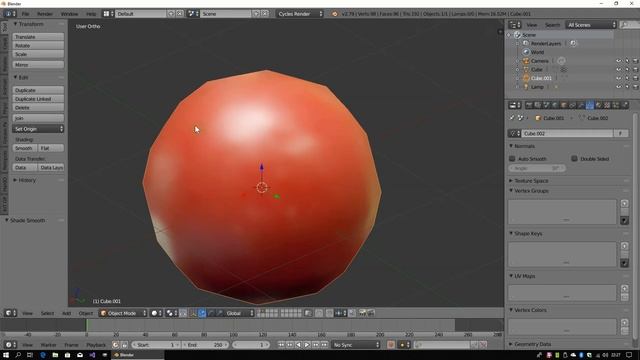
Task: Open the Global orientation dropdown
Action: [240, 313]
